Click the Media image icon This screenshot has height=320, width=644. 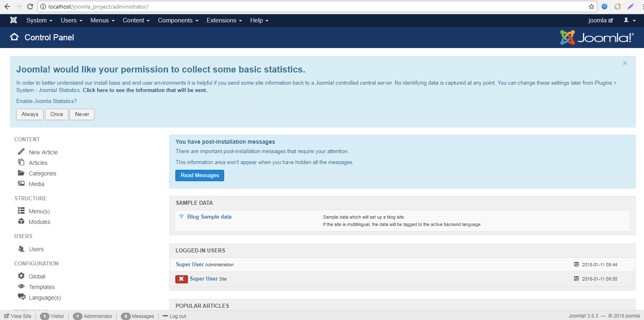(x=21, y=184)
